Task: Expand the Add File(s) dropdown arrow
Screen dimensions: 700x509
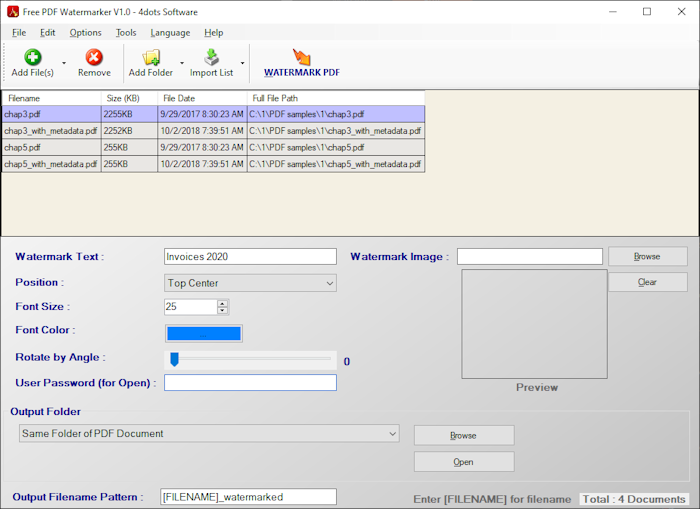Action: click(x=64, y=63)
